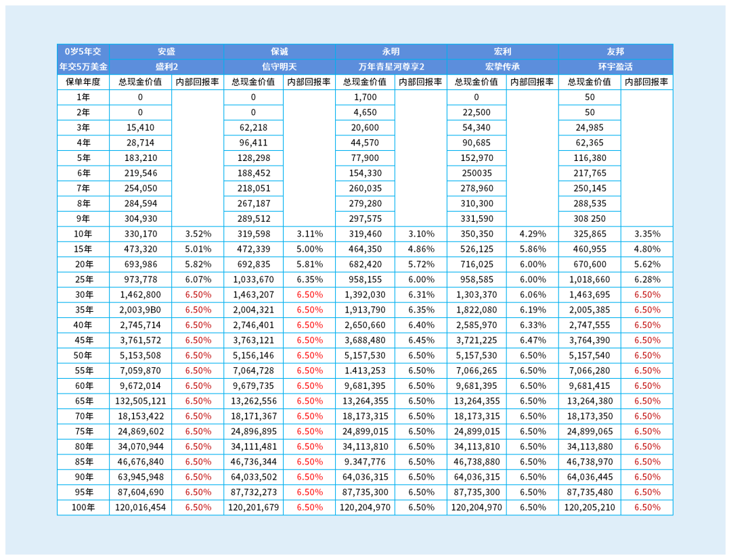Select the value '308 250'
Image resolution: width=731 pixels, height=560 pixels.
[590, 218]
